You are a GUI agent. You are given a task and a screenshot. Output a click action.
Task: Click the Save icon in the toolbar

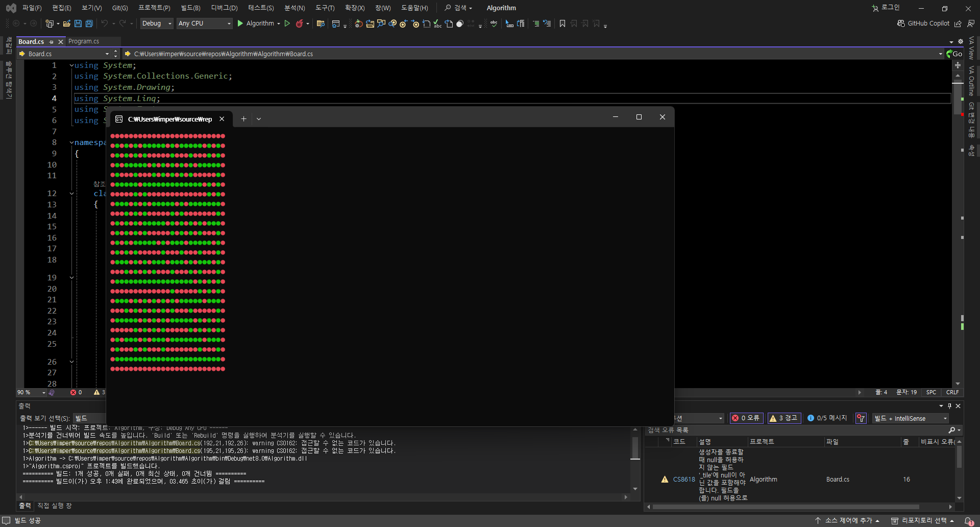[78, 23]
